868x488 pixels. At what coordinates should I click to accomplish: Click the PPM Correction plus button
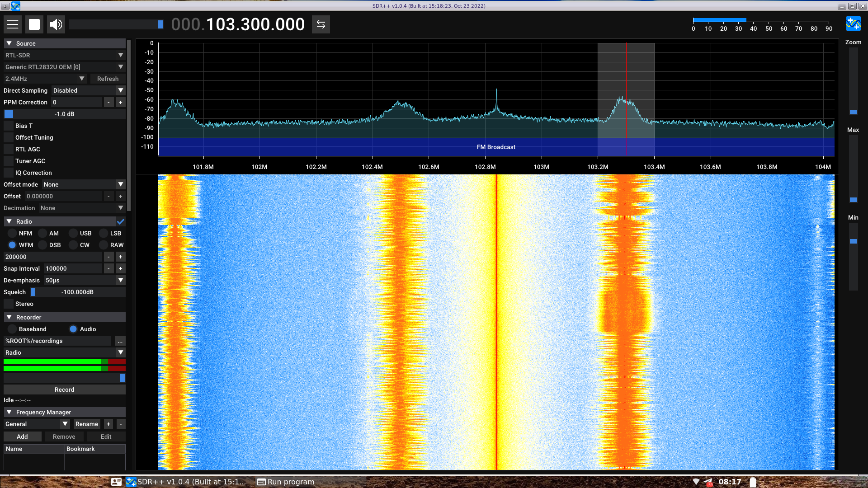tap(121, 103)
